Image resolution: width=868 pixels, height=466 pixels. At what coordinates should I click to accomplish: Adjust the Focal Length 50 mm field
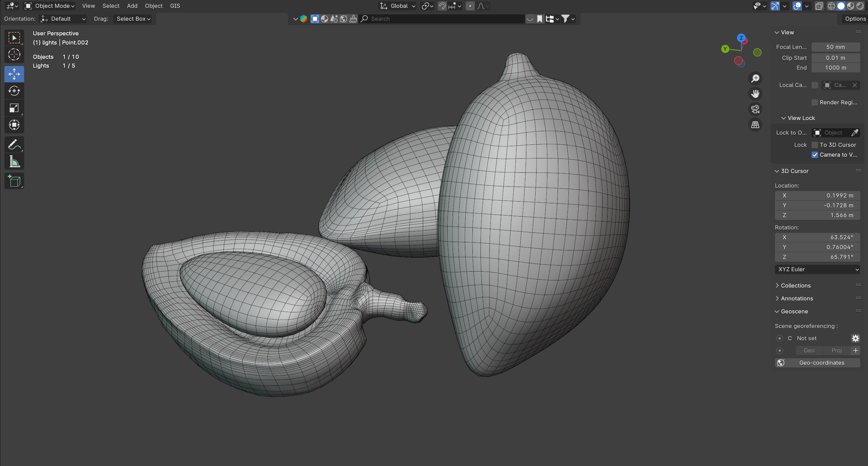coord(835,47)
